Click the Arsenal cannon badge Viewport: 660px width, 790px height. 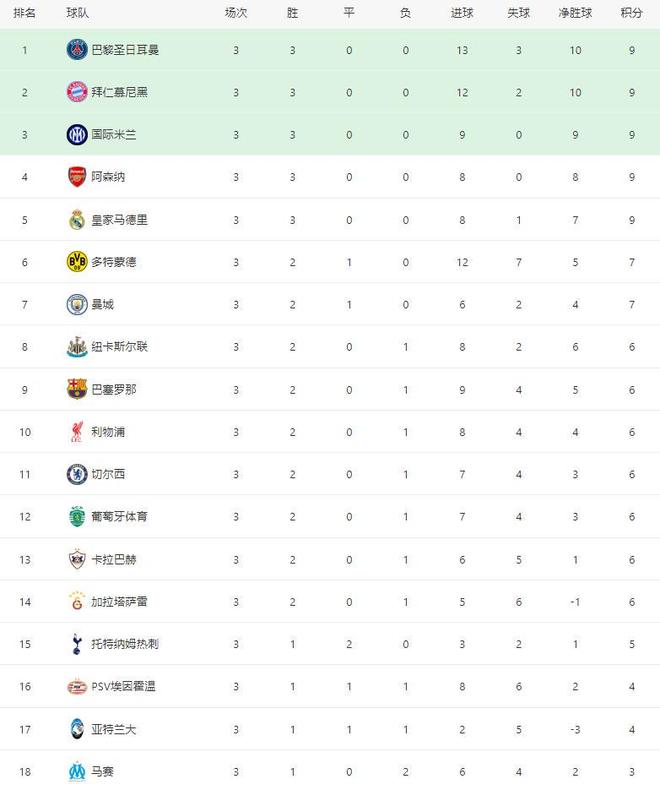click(x=77, y=176)
